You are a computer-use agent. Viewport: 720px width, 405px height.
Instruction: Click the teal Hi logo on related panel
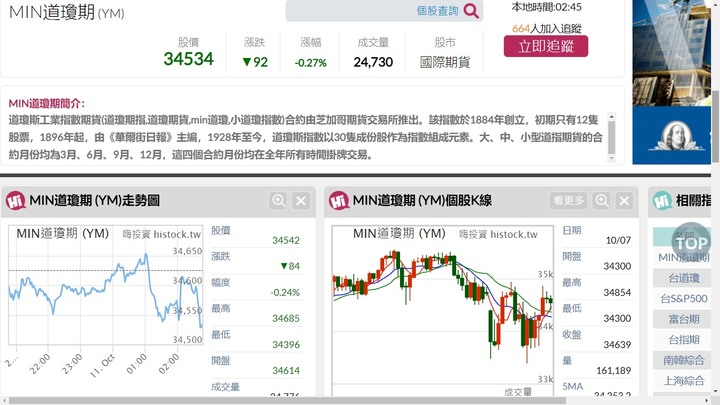coord(662,201)
